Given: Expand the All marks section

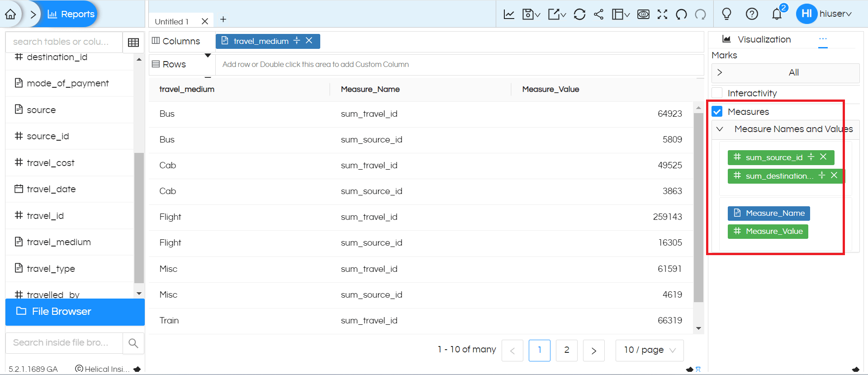Looking at the screenshot, I should click(720, 72).
